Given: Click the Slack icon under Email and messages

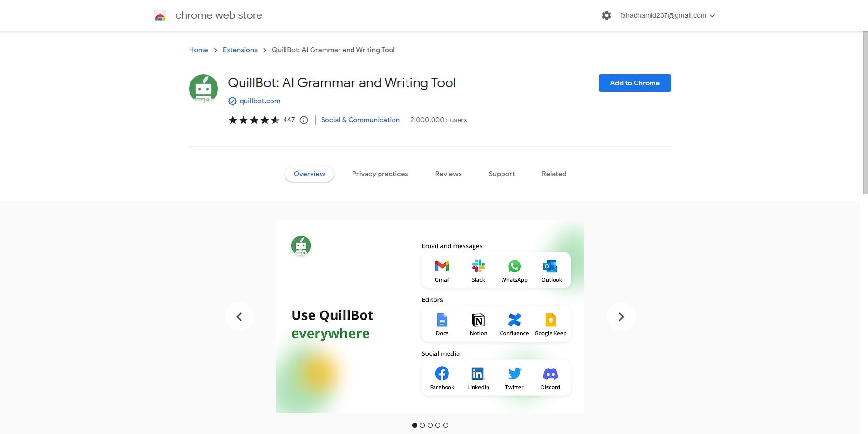Looking at the screenshot, I should (478, 266).
